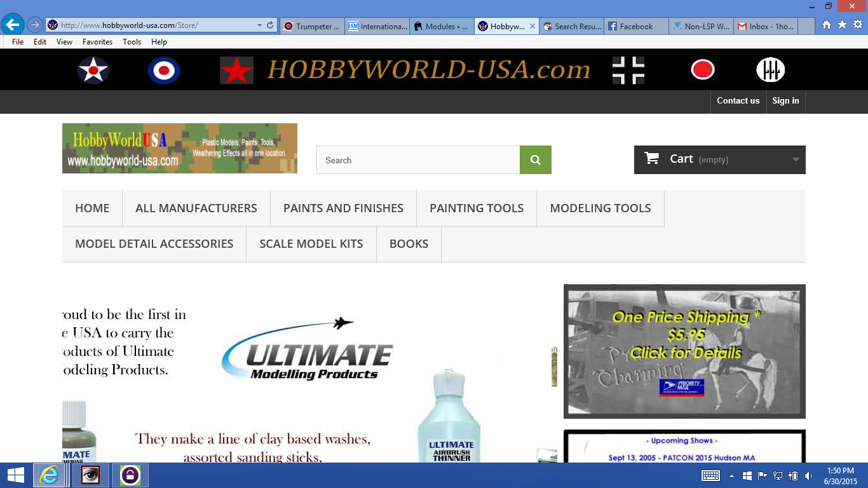The image size is (868, 488).
Task: Click the shopping cart icon
Action: (x=652, y=158)
